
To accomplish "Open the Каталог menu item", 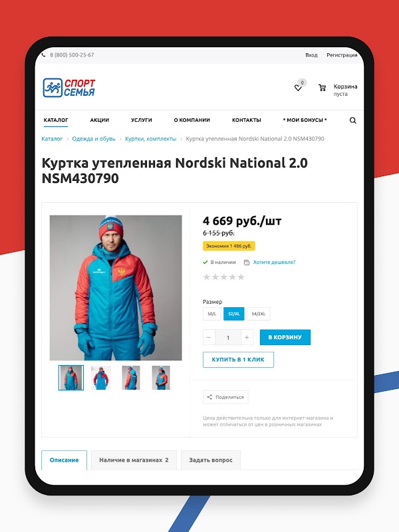I will 56,120.
